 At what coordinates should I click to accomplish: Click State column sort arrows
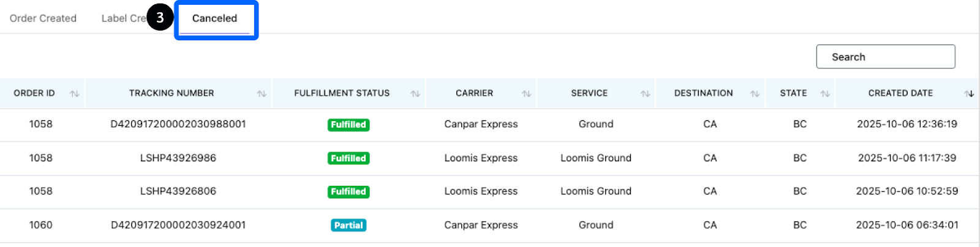tap(825, 94)
